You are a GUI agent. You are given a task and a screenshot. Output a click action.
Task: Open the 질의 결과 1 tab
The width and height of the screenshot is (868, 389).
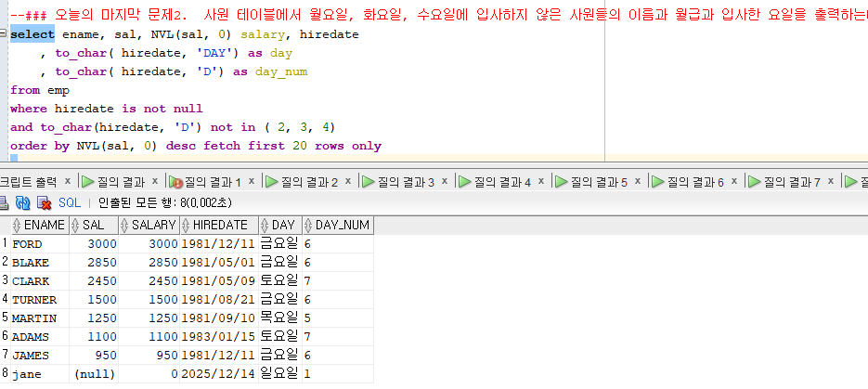(213, 181)
